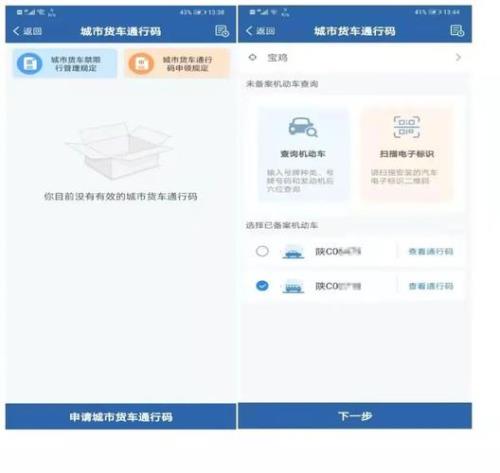This screenshot has height=473, width=500.
Task: Tap the 下一步 button
Action: (x=355, y=416)
